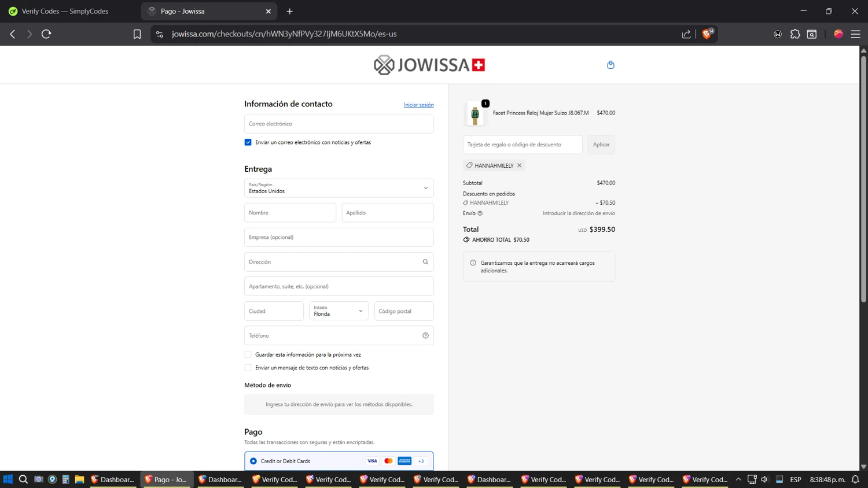
Task: Show the +3 additional card types
Action: tap(421, 461)
